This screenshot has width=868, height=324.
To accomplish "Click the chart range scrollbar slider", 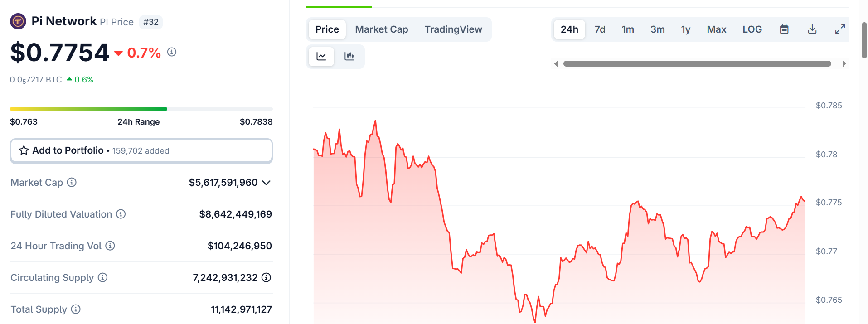I will (x=697, y=64).
